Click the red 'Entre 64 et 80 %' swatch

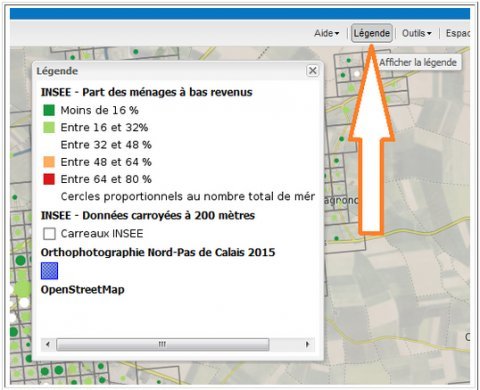[x=49, y=179]
